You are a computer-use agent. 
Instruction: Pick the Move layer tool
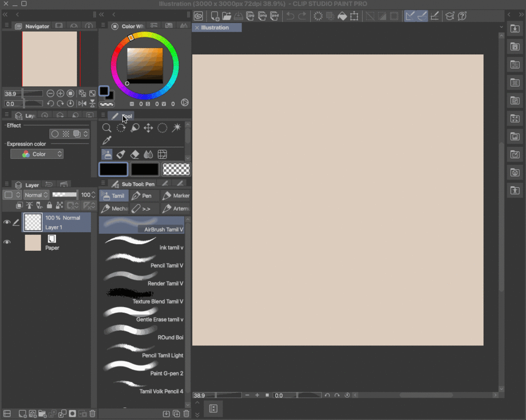(x=148, y=128)
